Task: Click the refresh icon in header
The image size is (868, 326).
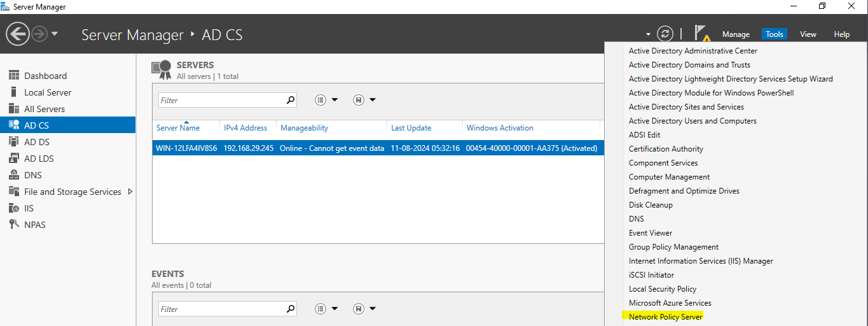Action: tap(665, 34)
